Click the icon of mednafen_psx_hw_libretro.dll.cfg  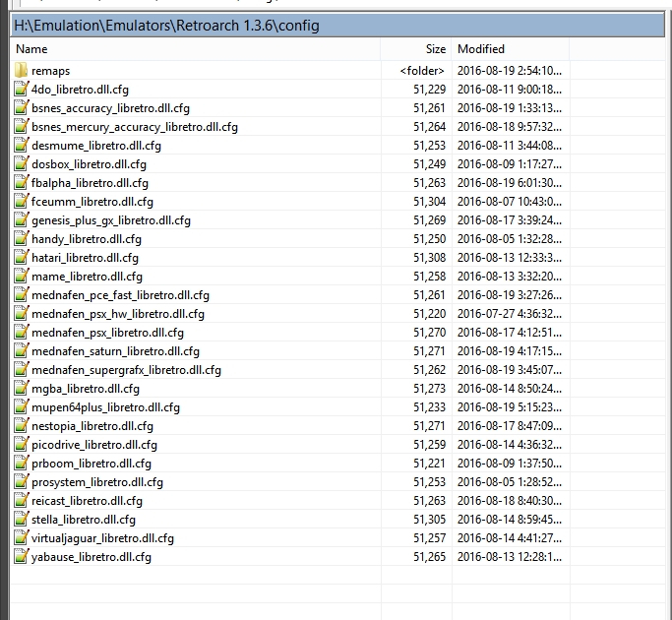point(21,313)
